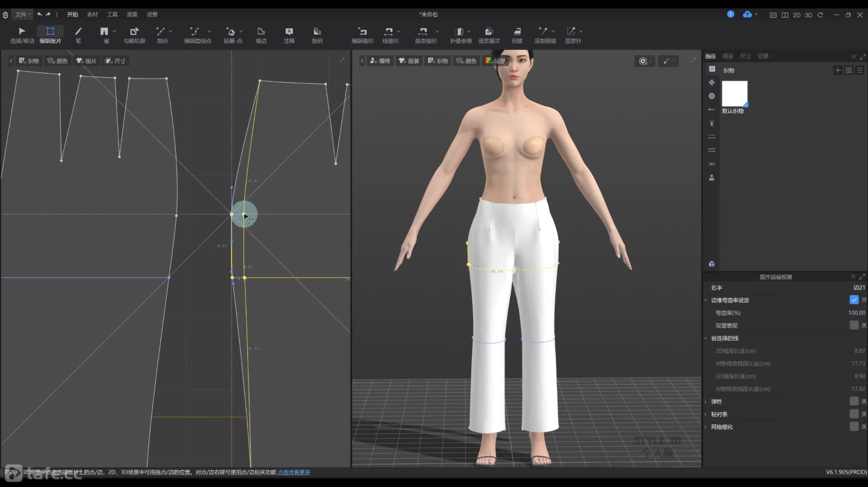Toggle split 2D/3D layout icon
The image size is (868, 487).
pyautogui.click(x=785, y=15)
